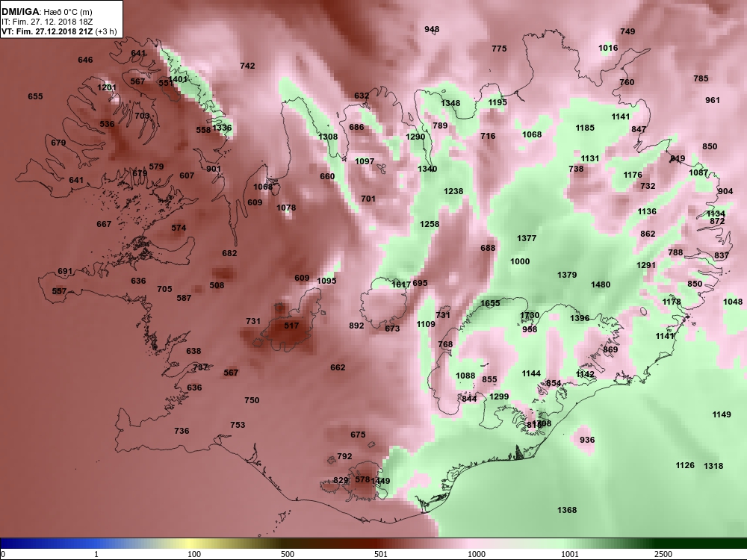Image resolution: width=747 pixels, height=560 pixels.
Task: Click the map value '1318'
Action: 713,466
